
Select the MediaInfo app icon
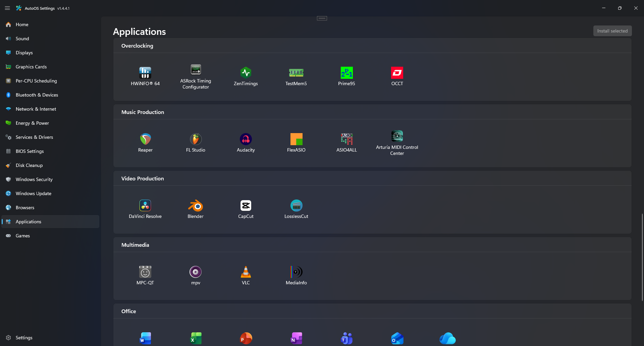click(296, 272)
